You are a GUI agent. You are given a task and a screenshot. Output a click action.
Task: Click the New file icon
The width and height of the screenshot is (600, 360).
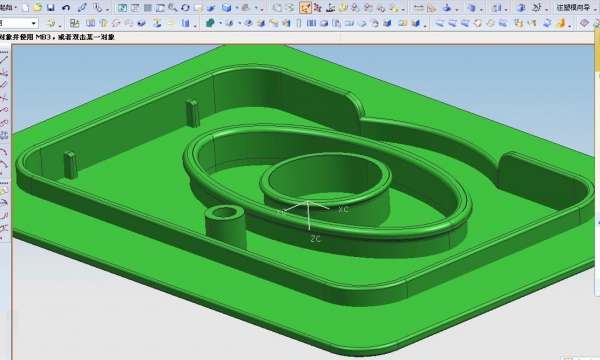point(25,8)
